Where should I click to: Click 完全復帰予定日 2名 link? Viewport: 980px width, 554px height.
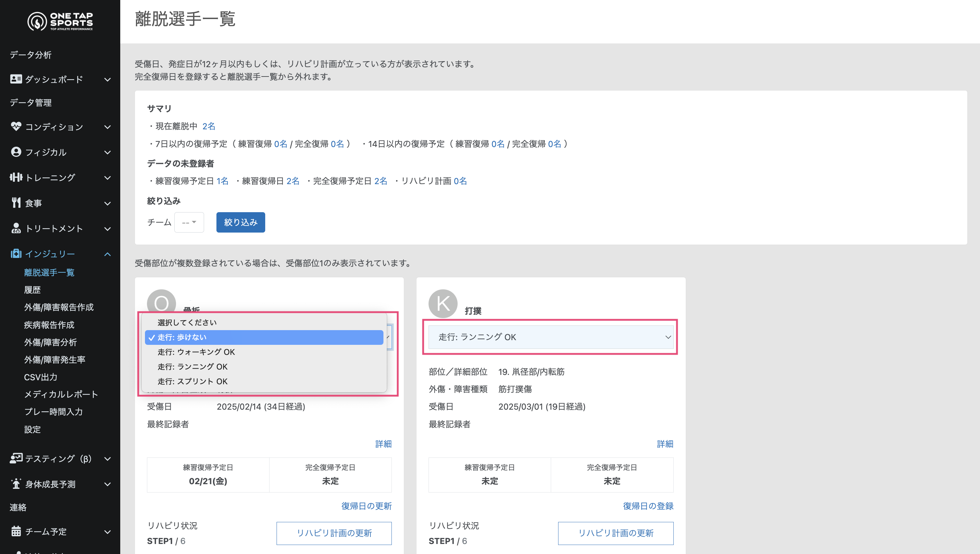point(381,181)
